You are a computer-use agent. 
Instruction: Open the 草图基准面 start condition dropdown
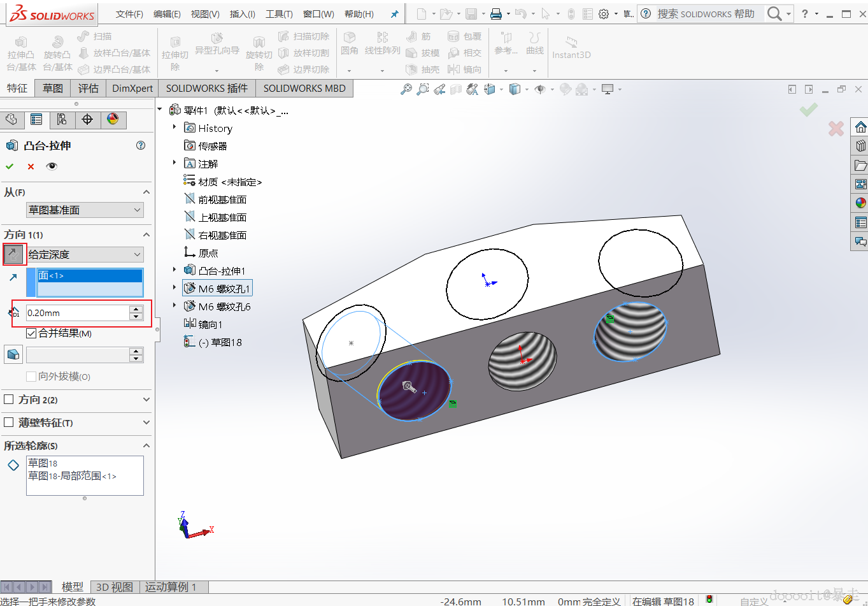coord(85,210)
